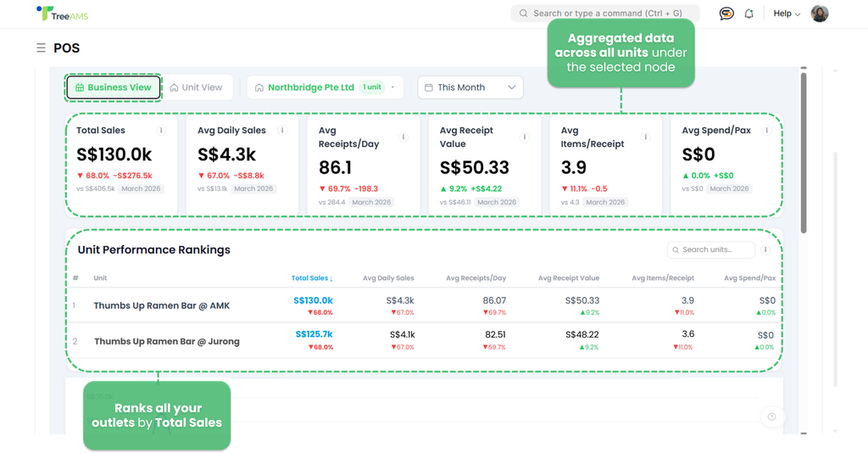Open the notifications bell
The image size is (868, 453).
tap(749, 14)
